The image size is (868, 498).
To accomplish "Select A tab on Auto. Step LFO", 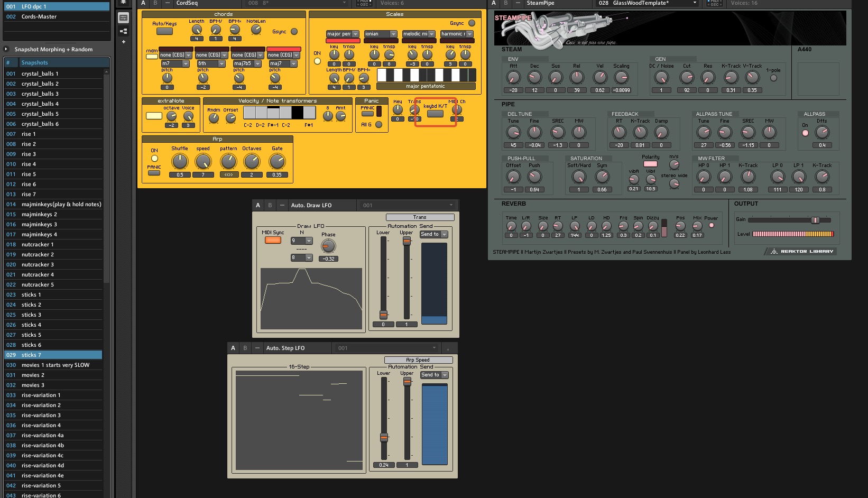I will [233, 348].
